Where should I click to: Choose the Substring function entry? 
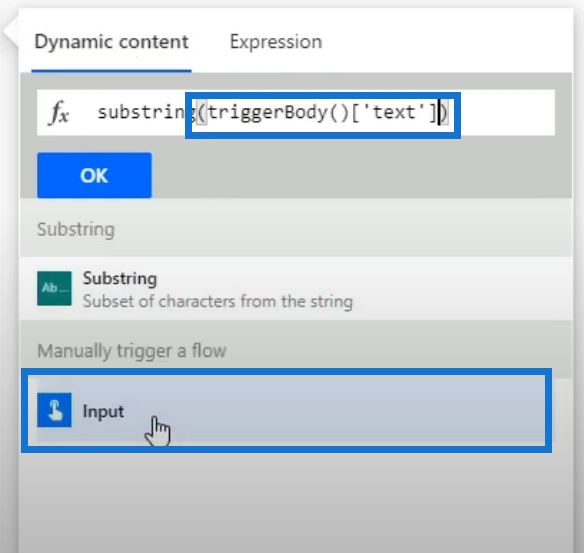tap(296, 289)
